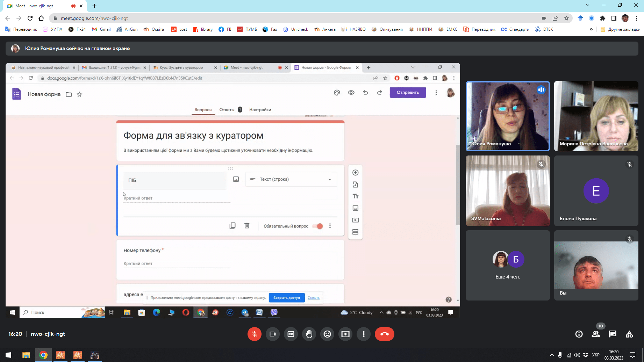Bookmark this page star icon
Viewport: 644px width, 362px height.
click(x=566, y=18)
